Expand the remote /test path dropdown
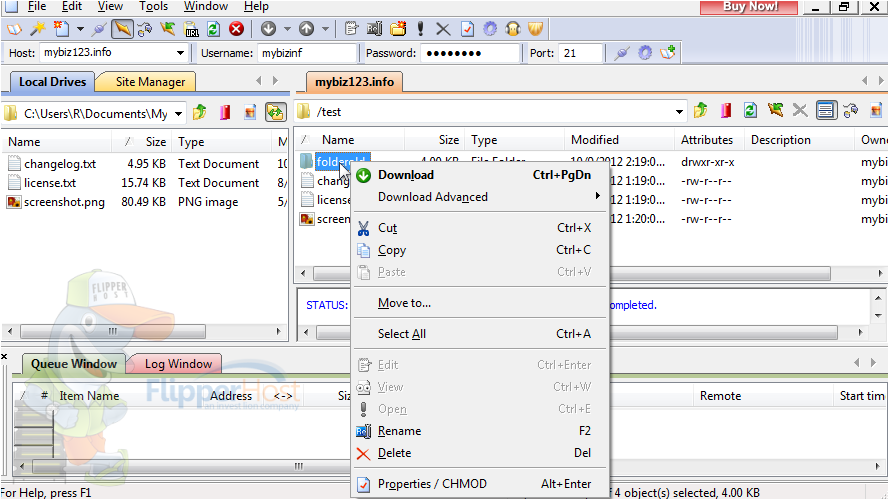Screen dimensions: 889x500 coord(679,112)
